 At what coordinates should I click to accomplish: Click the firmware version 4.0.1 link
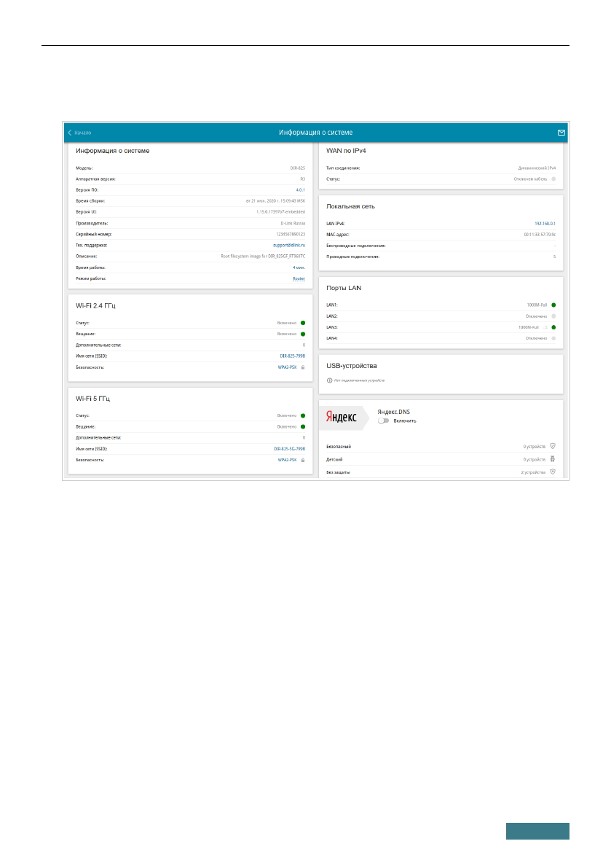pyautogui.click(x=300, y=189)
